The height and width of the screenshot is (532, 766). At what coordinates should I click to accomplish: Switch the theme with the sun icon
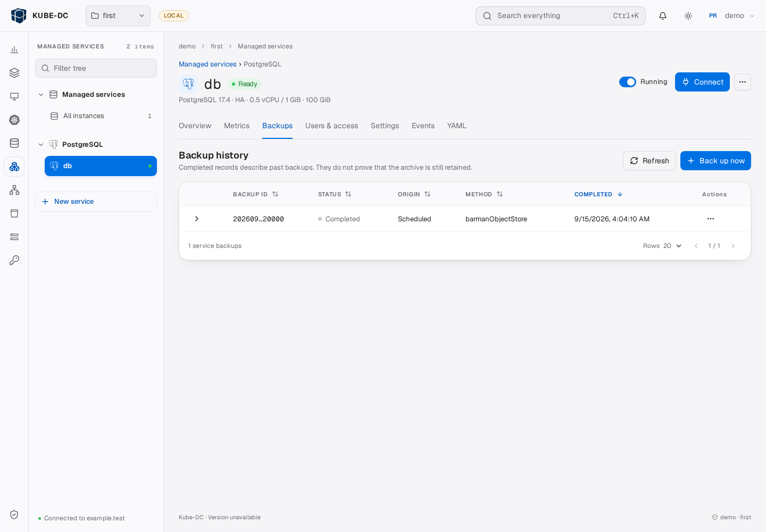688,16
